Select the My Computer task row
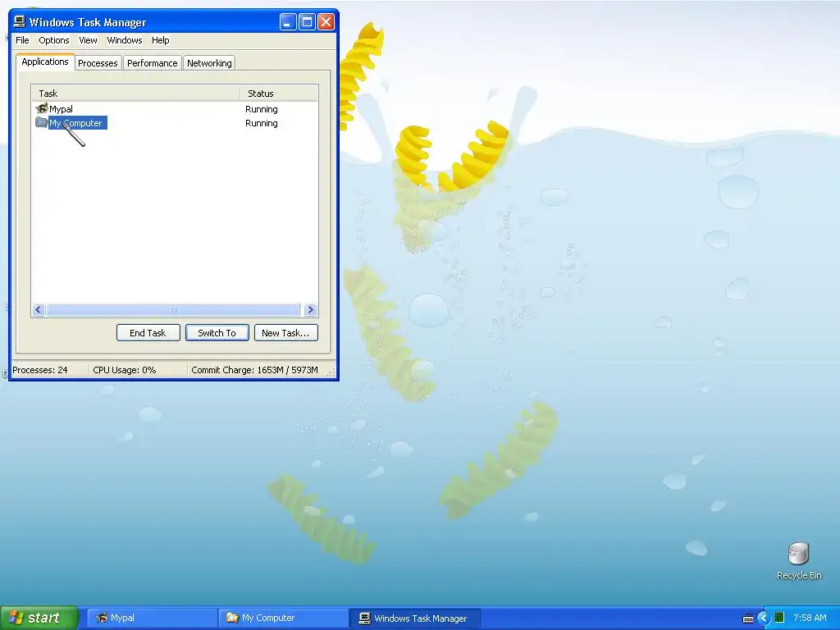Image resolution: width=840 pixels, height=630 pixels. point(175,123)
